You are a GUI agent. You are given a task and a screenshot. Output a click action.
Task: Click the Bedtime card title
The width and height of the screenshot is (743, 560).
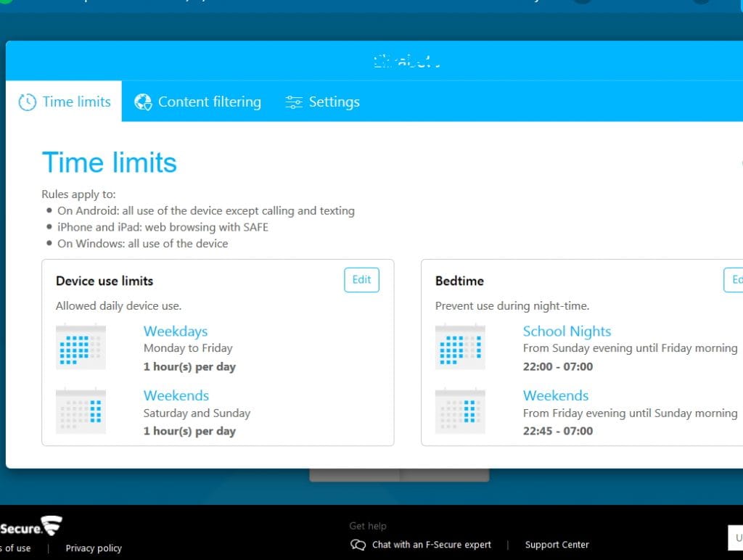click(459, 281)
